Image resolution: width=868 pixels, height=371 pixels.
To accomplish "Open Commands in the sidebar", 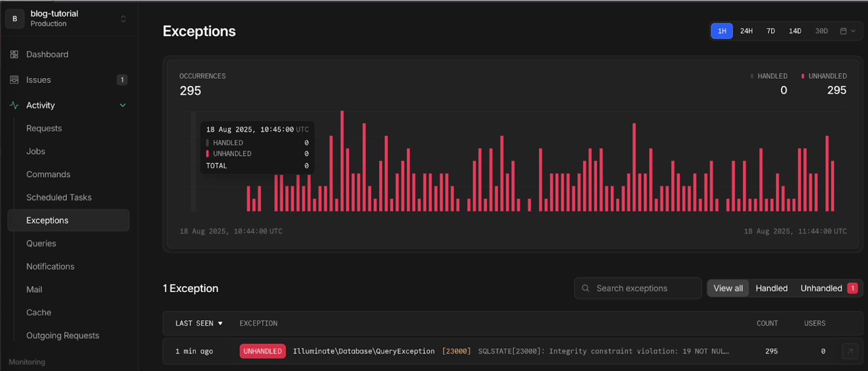I will coord(48,174).
